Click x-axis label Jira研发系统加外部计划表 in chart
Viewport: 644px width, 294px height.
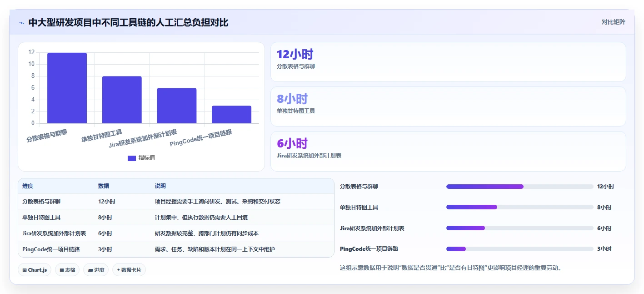point(143,139)
